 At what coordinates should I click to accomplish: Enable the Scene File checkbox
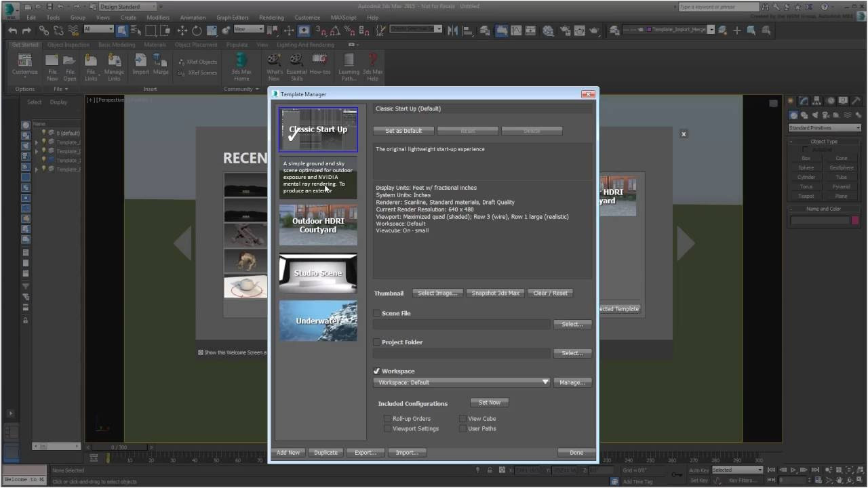tap(377, 313)
